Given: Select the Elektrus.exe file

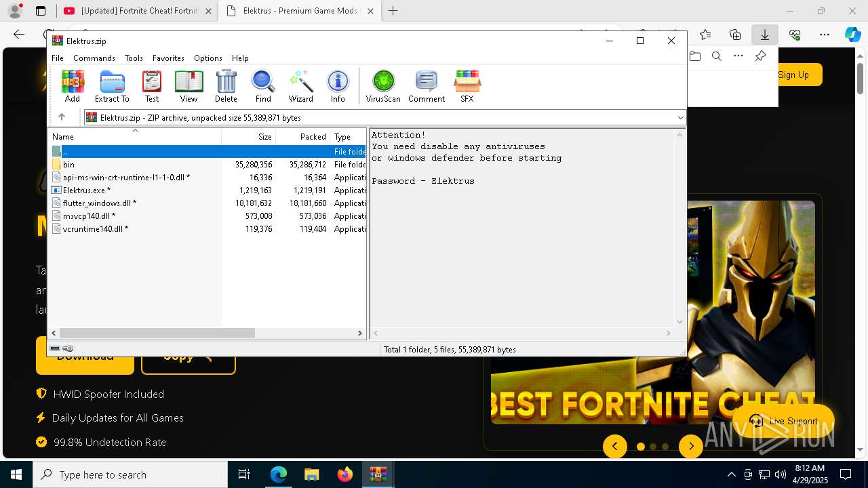Looking at the screenshot, I should coord(208,190).
